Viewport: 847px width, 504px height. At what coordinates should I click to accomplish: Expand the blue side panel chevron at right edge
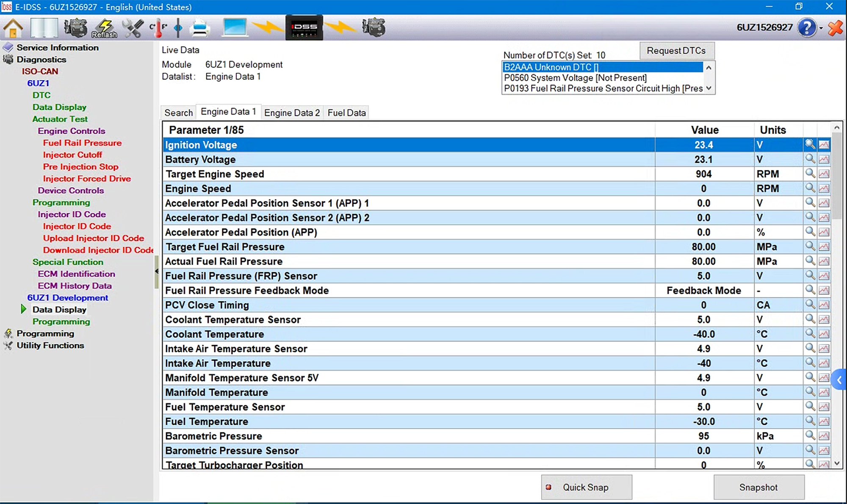coord(839,380)
